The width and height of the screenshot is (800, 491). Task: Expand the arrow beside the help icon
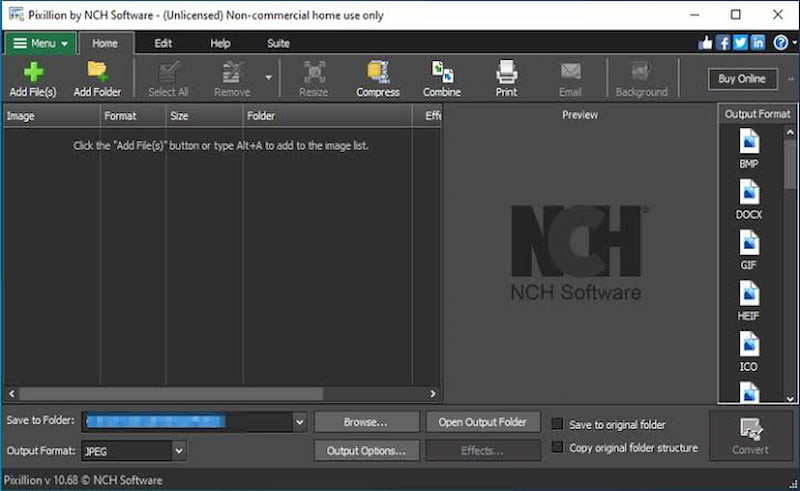click(x=794, y=43)
